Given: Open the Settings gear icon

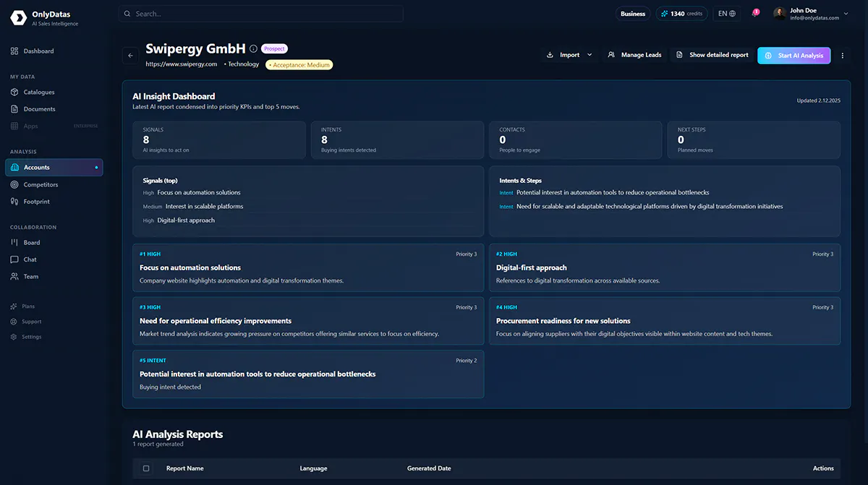Looking at the screenshot, I should coord(14,337).
